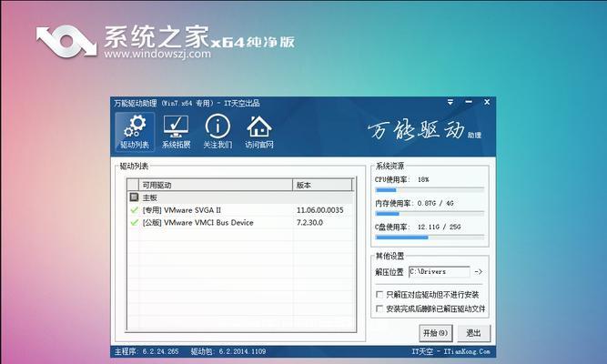Select the [专用] VMware SVGA II row

(x=241, y=210)
